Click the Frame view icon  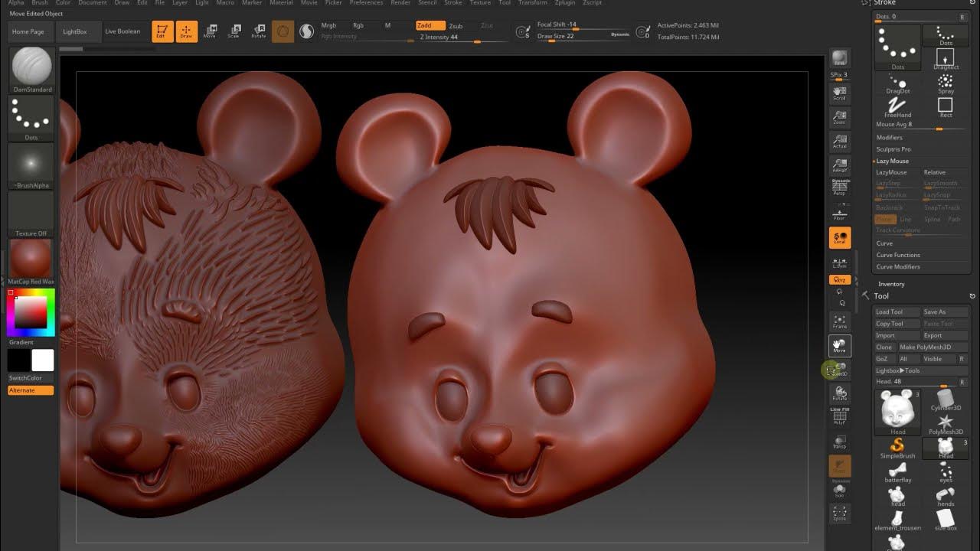point(840,321)
